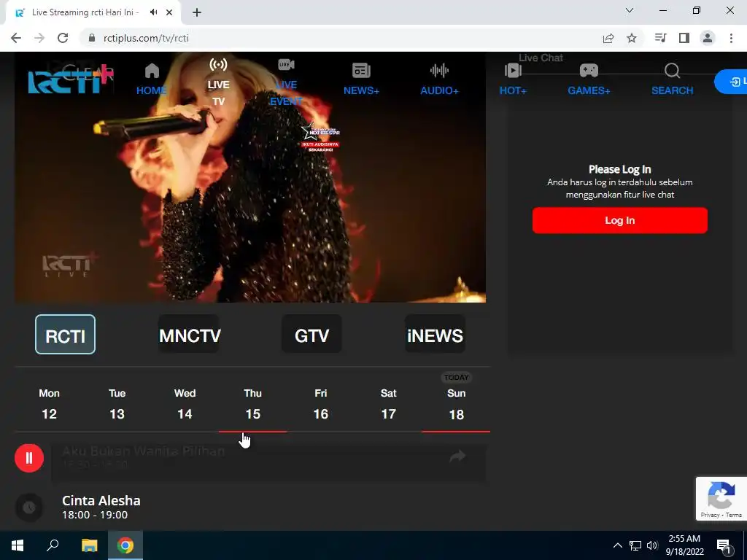The width and height of the screenshot is (747, 560).
Task: Select Fri 16 in the schedule
Action: (321, 404)
